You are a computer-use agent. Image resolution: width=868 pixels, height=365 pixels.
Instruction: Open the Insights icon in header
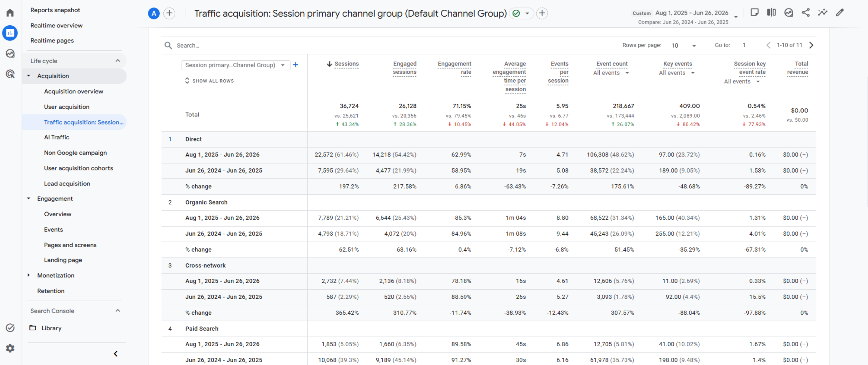789,13
